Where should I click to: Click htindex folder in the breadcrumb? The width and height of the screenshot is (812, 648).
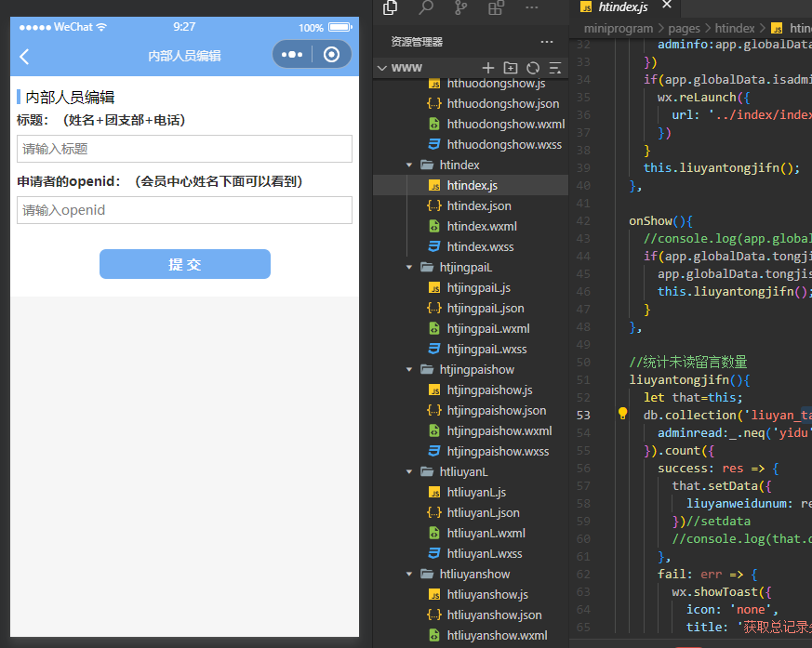click(734, 29)
